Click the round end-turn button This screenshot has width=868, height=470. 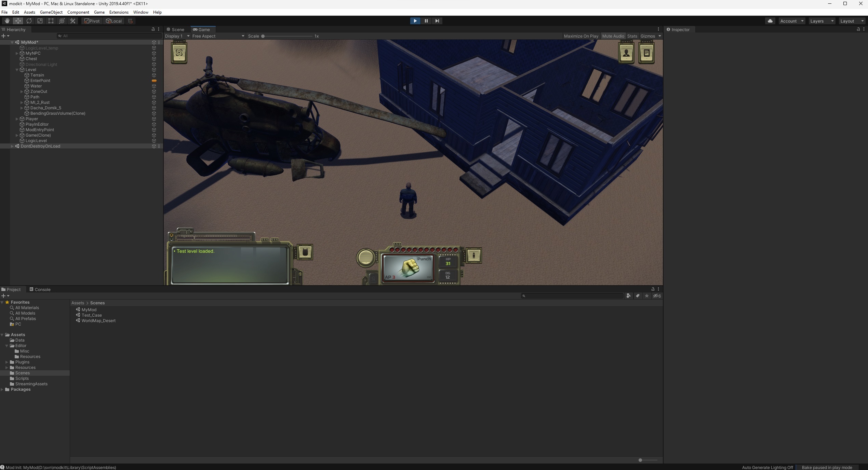click(x=365, y=258)
